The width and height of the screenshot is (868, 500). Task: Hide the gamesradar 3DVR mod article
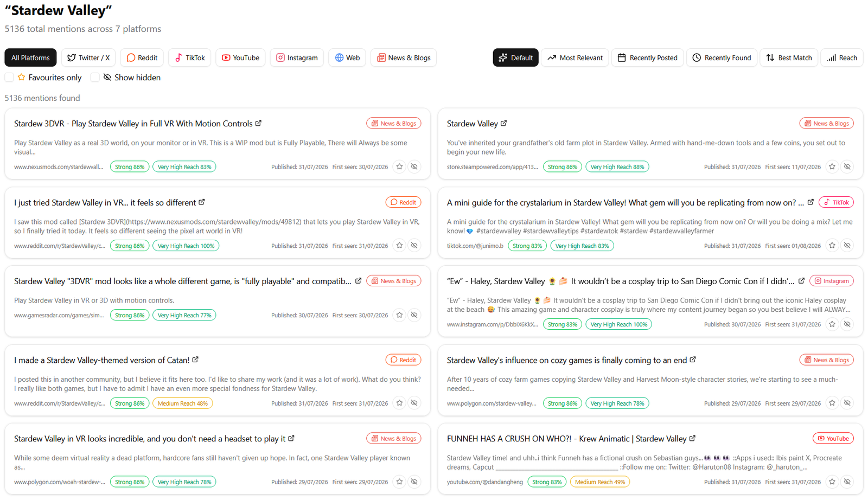click(x=414, y=315)
